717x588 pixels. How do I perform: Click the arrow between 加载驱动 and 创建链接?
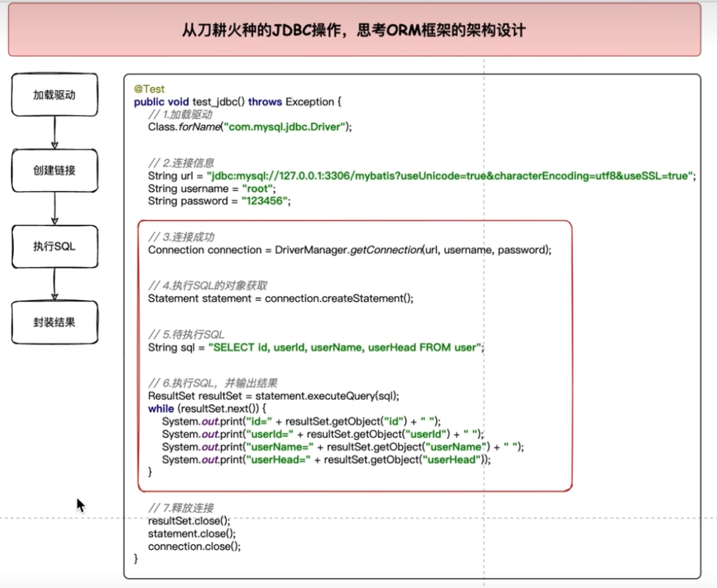54,132
